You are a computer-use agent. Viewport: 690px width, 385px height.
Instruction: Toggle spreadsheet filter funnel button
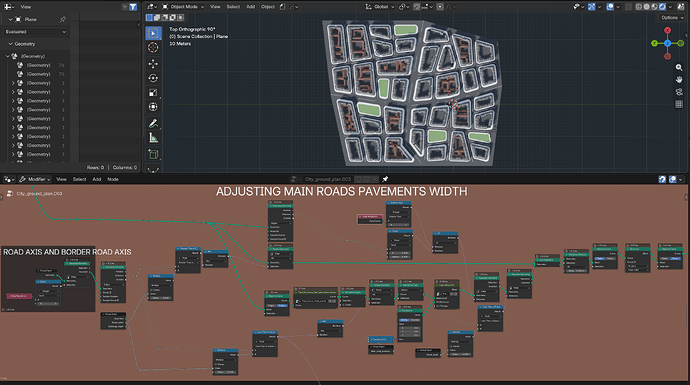[133, 7]
